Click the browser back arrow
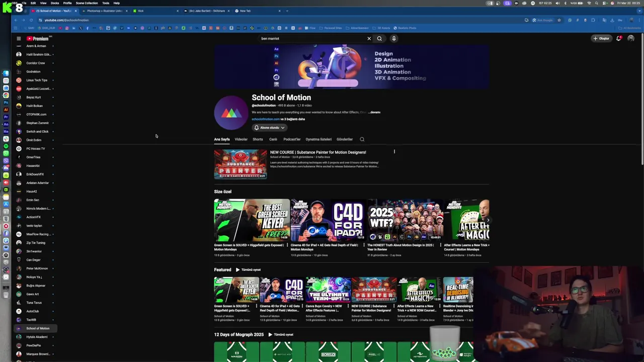 [x=16, y=20]
